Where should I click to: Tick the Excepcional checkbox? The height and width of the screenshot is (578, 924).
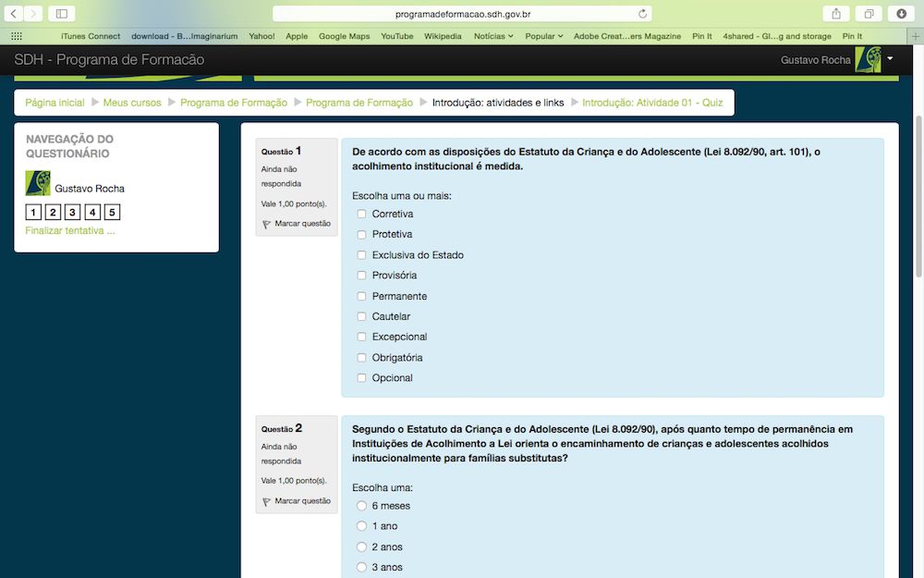(x=362, y=337)
